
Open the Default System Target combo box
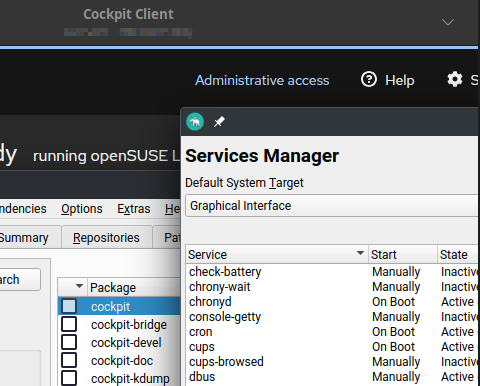pos(332,206)
